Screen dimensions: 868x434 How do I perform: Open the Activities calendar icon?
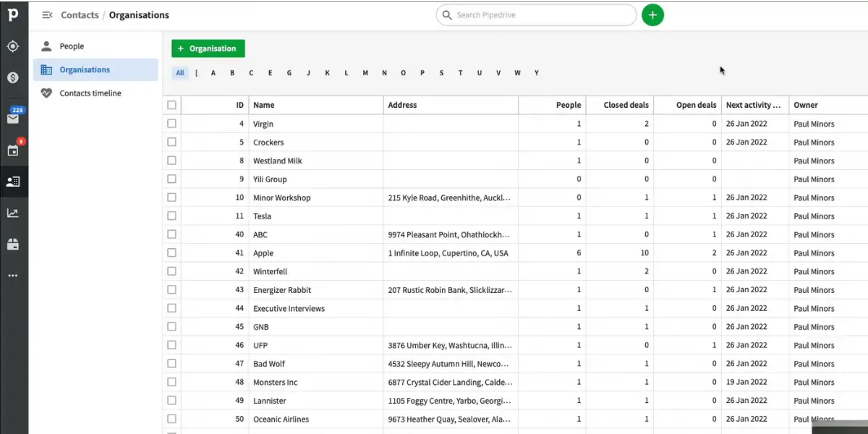click(x=13, y=150)
